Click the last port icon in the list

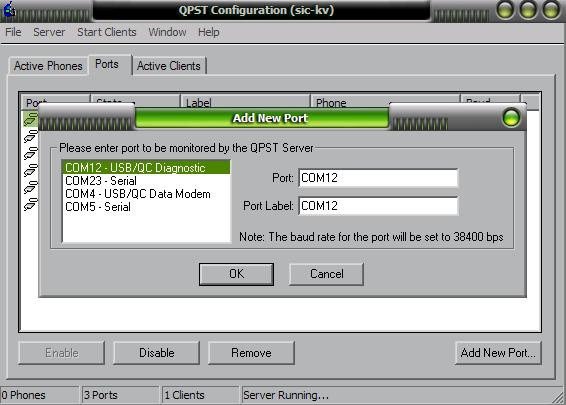coord(31,204)
